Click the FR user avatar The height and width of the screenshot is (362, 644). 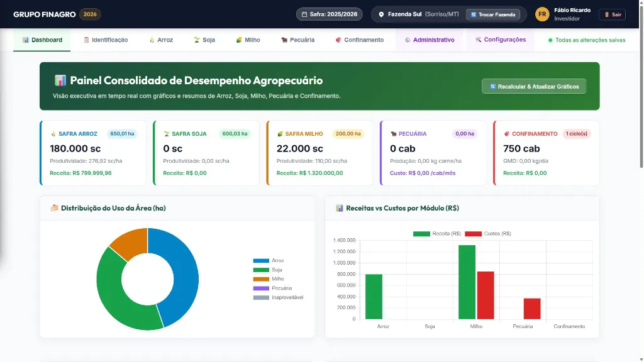coord(542,14)
